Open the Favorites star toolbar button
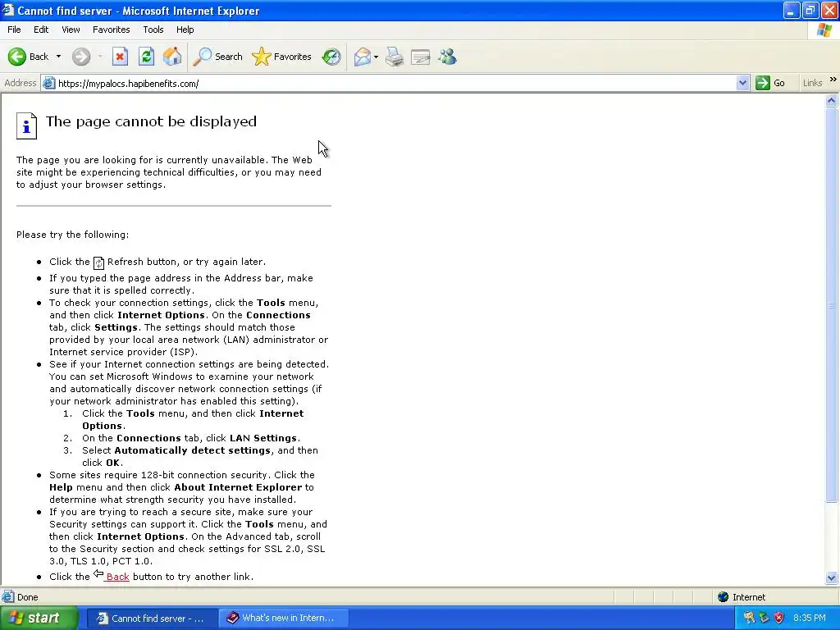 (282, 57)
